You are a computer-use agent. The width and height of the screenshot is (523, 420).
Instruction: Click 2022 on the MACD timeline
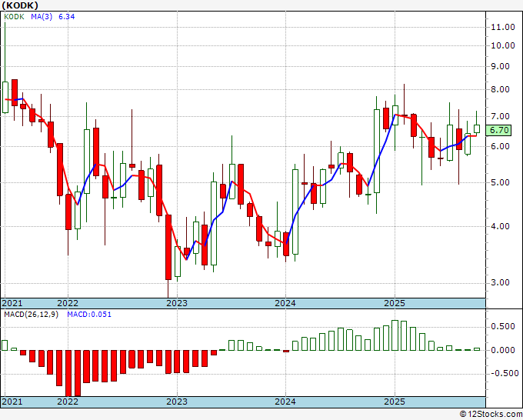68,402
